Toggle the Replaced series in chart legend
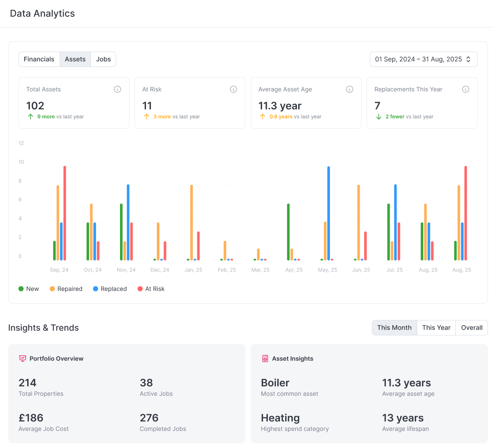The height and width of the screenshot is (448, 493). click(110, 289)
